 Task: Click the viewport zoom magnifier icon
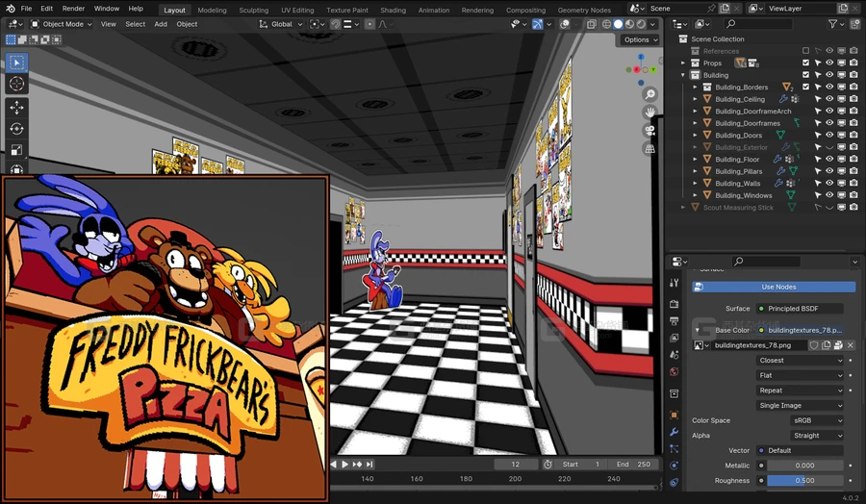pos(650,94)
